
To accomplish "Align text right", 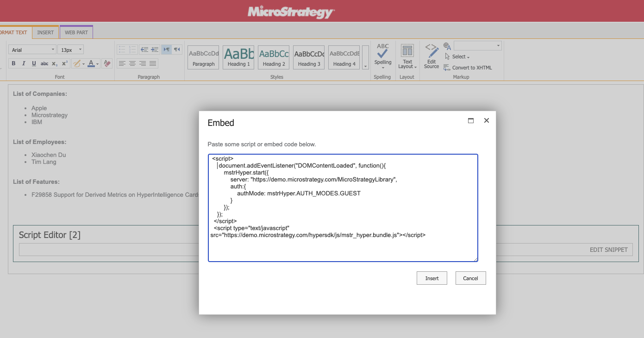I will tap(143, 63).
